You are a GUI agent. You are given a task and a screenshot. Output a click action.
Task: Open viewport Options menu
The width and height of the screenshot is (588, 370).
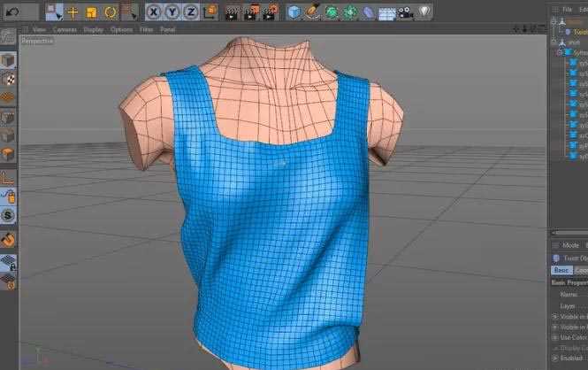[121, 29]
